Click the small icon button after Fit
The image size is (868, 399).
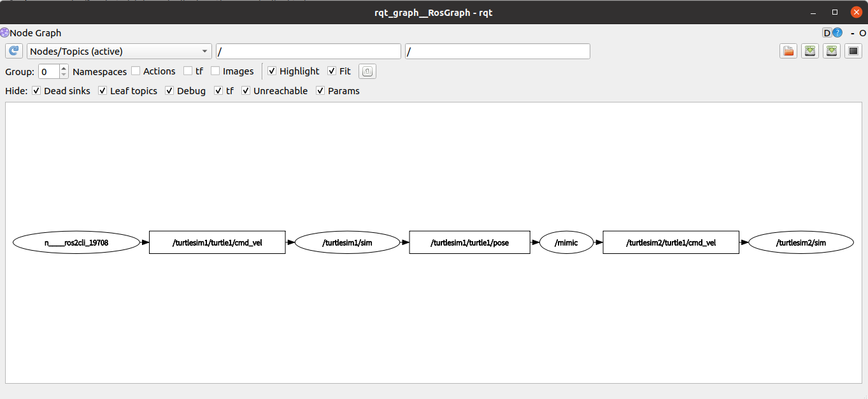click(367, 71)
